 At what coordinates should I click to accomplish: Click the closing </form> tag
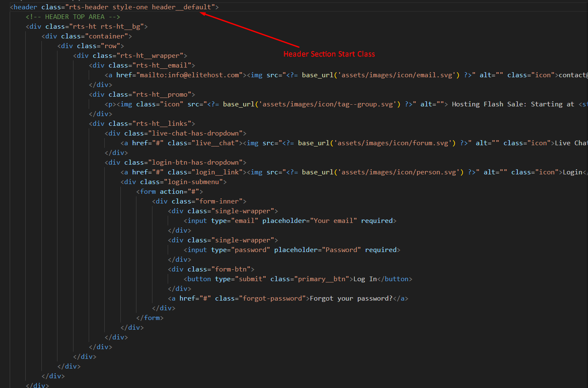point(150,318)
